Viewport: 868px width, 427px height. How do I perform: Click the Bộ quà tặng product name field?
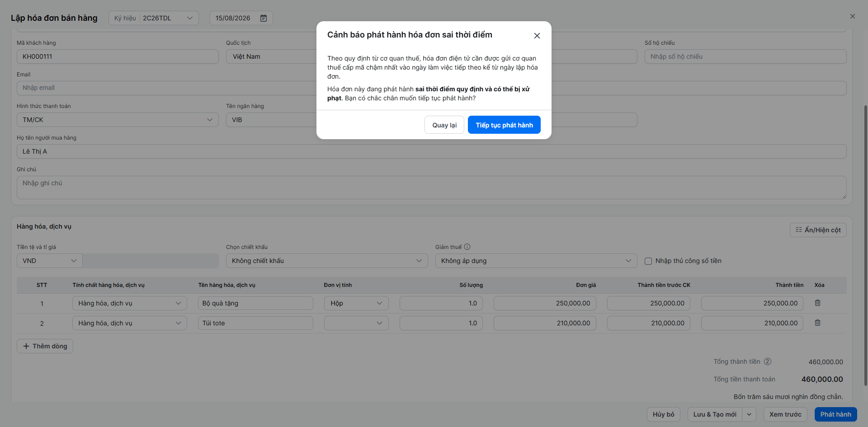click(255, 303)
